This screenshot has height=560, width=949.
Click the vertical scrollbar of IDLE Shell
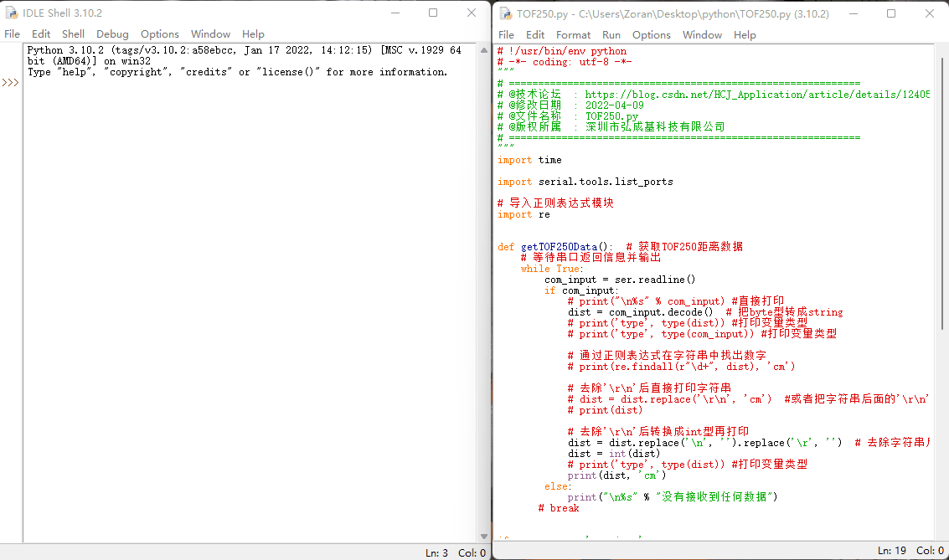pyautogui.click(x=482, y=293)
